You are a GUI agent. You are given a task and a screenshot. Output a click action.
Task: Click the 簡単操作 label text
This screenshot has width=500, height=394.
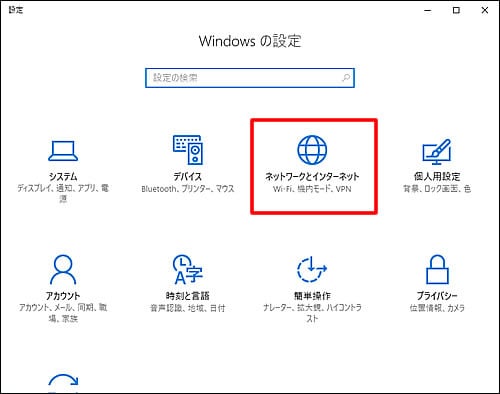[x=312, y=296]
